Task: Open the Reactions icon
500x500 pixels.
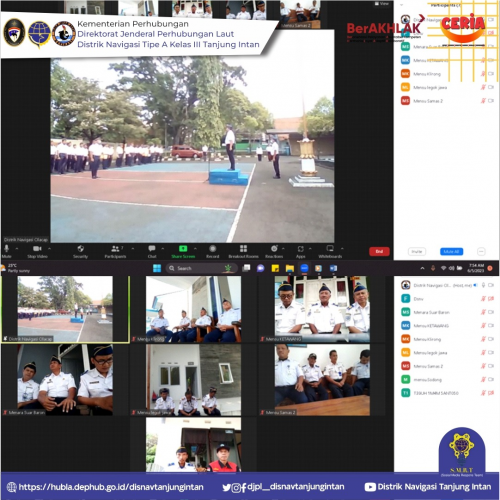Action: (274, 249)
